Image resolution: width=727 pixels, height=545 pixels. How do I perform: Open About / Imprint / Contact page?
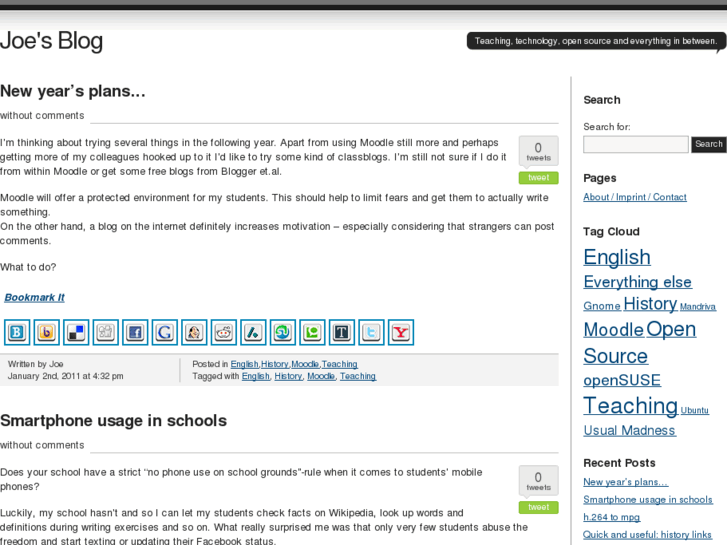pos(635,197)
